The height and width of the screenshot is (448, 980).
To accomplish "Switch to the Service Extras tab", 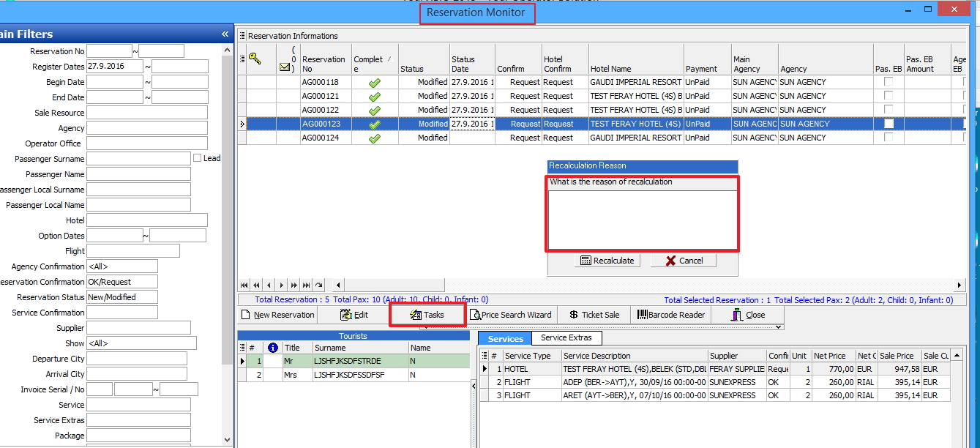I will (566, 337).
